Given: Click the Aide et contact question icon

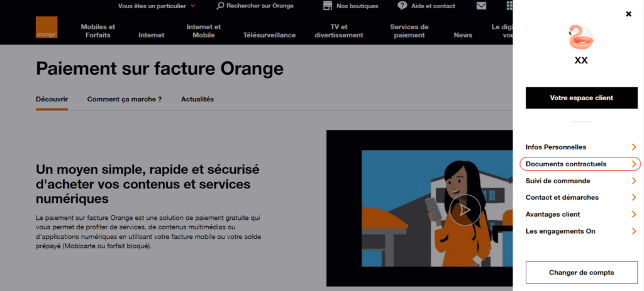Looking at the screenshot, I should [402, 6].
